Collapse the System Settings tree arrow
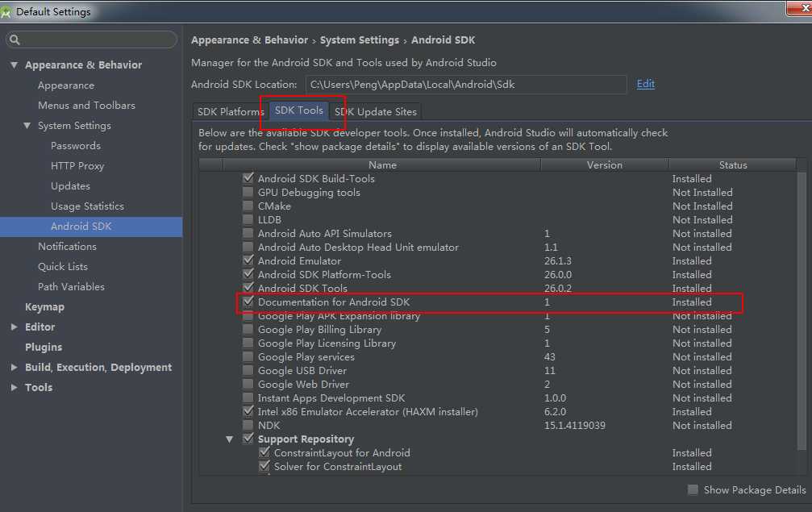Image resolution: width=812 pixels, height=512 pixels. coord(27,126)
